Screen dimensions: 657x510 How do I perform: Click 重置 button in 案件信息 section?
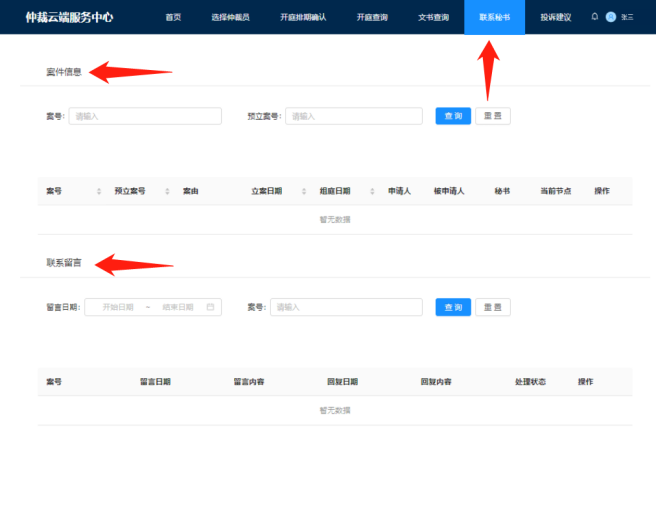click(x=493, y=116)
